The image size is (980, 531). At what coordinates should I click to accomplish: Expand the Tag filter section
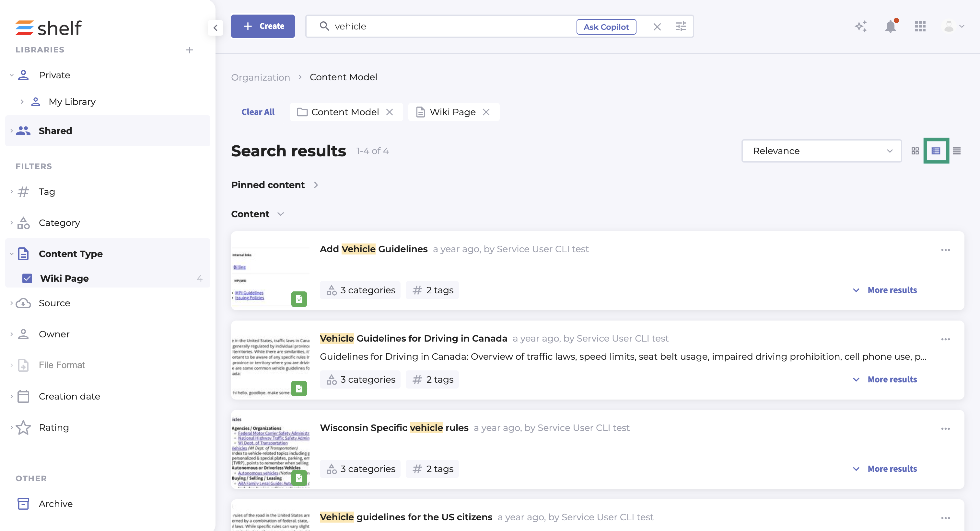[46, 192]
